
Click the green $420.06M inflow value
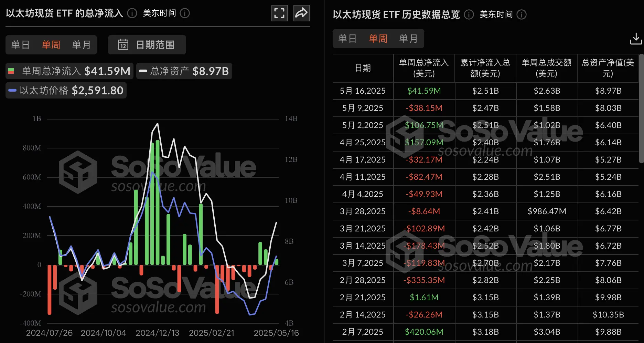coord(424,332)
